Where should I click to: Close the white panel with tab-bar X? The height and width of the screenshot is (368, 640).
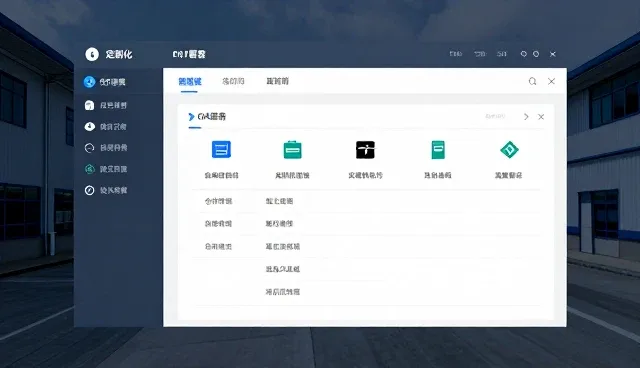[551, 81]
